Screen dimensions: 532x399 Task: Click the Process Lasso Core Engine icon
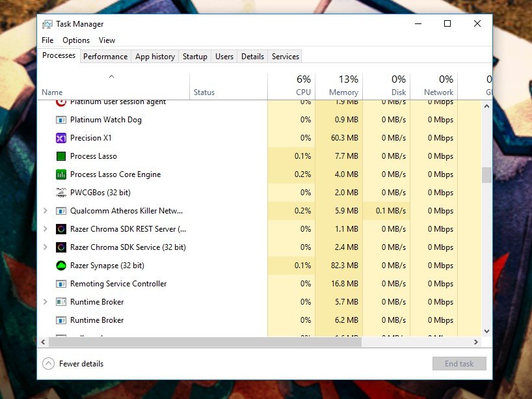click(60, 174)
